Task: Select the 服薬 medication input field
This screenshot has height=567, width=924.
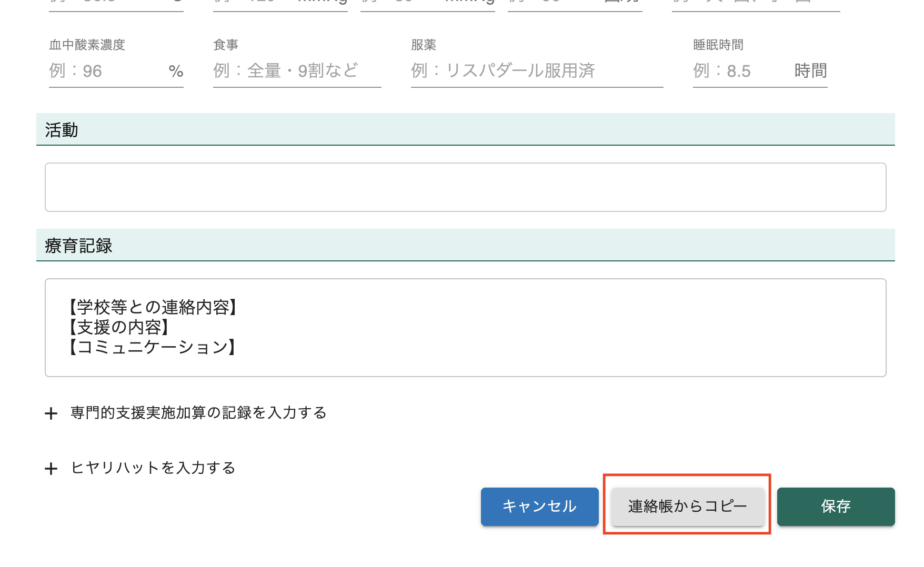Action: pyautogui.click(x=536, y=71)
